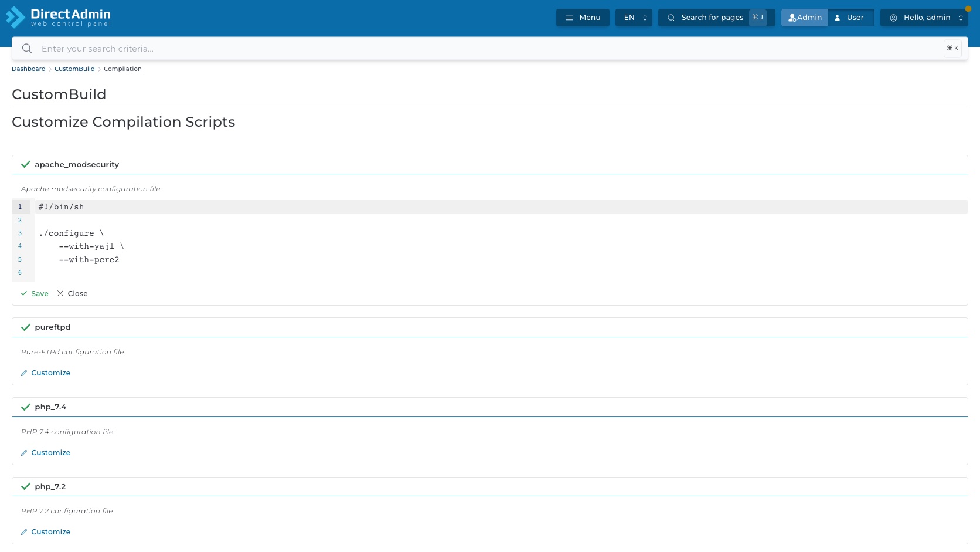Click the green check beside pureftpd
Screen dimensions: 980x552
tap(26, 327)
